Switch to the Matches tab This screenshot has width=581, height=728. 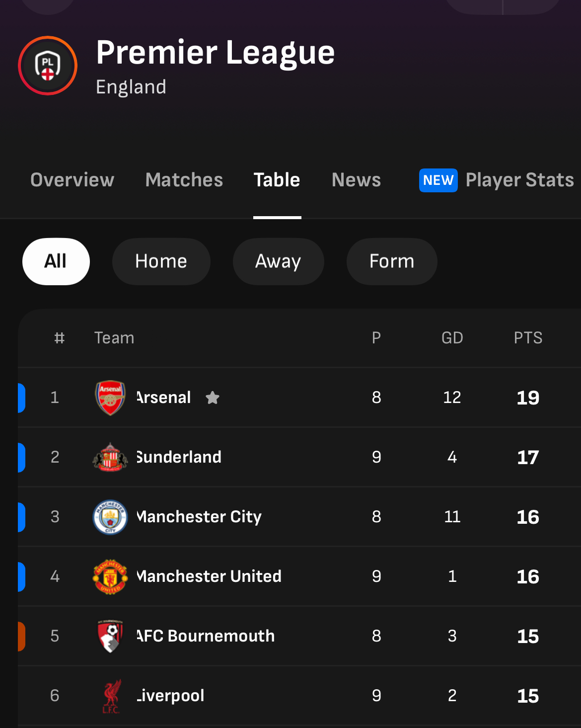[184, 180]
